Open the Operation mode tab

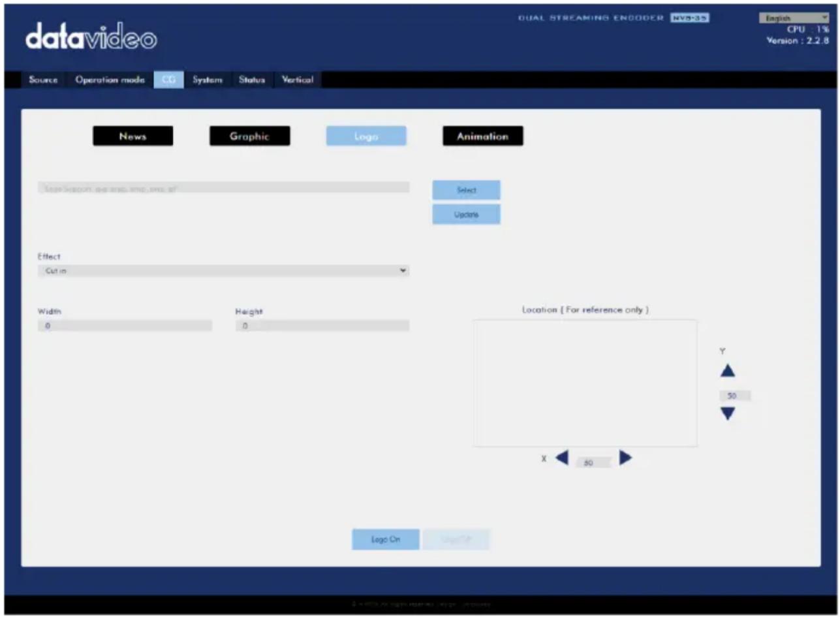pos(110,80)
